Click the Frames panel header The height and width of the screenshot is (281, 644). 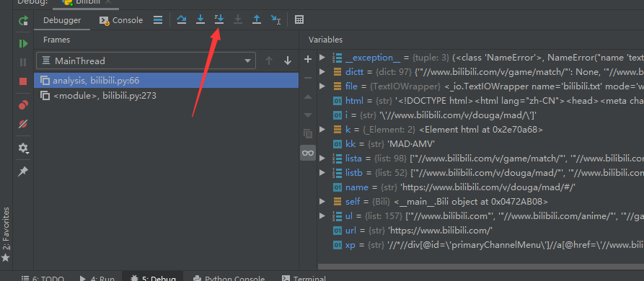pyautogui.click(x=57, y=40)
